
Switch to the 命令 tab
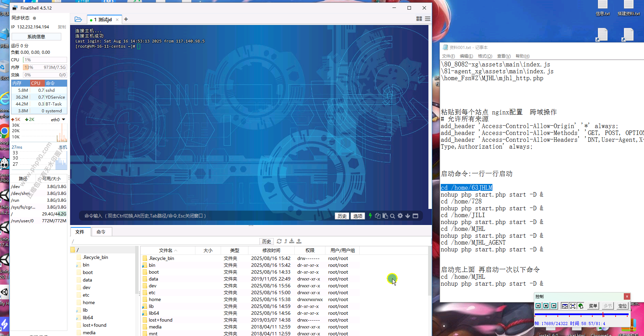tap(101, 232)
